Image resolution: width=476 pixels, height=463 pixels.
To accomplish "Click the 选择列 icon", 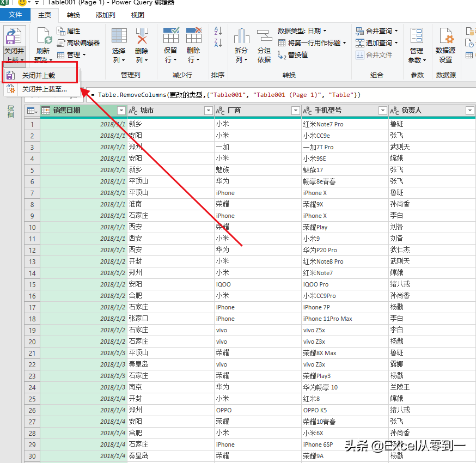I will tap(119, 36).
